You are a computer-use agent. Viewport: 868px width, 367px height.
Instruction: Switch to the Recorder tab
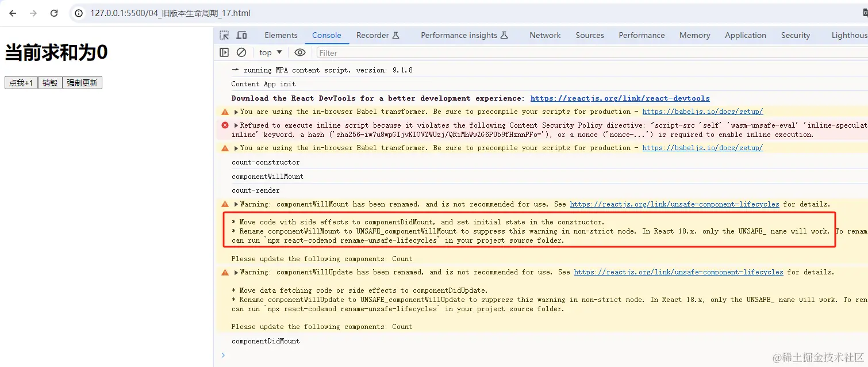point(378,35)
